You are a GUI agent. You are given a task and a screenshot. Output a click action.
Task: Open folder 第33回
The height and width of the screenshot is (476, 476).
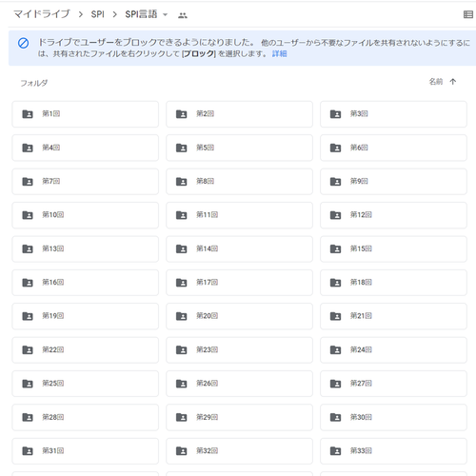click(393, 451)
